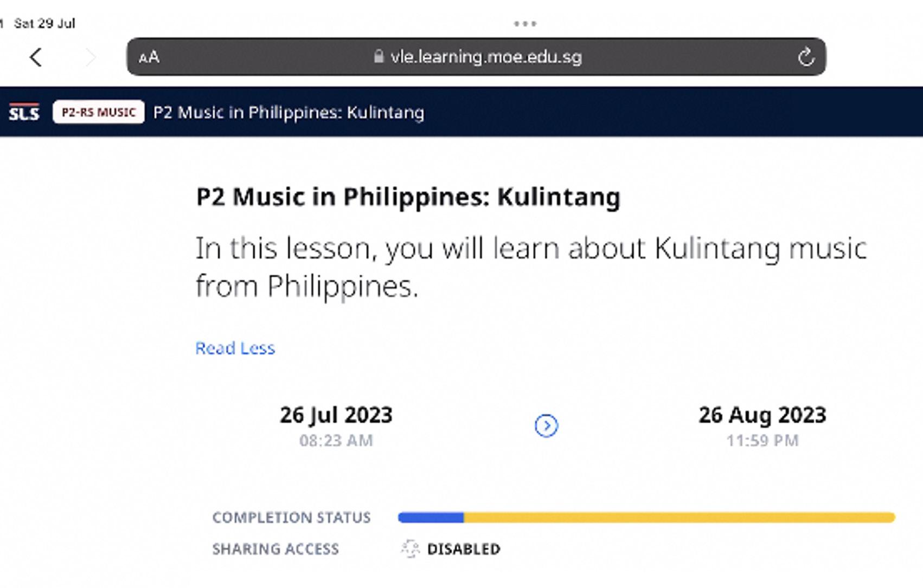Click the padlock icon in the address bar
This screenshot has width=923, height=588.
379,56
